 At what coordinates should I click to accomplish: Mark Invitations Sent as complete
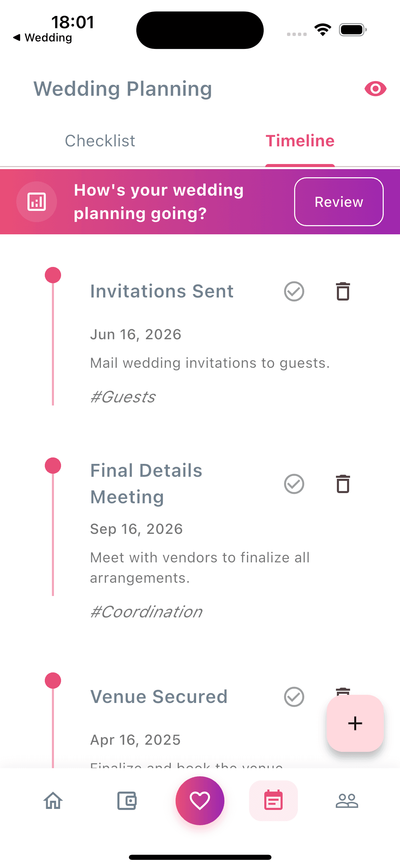coord(294,291)
